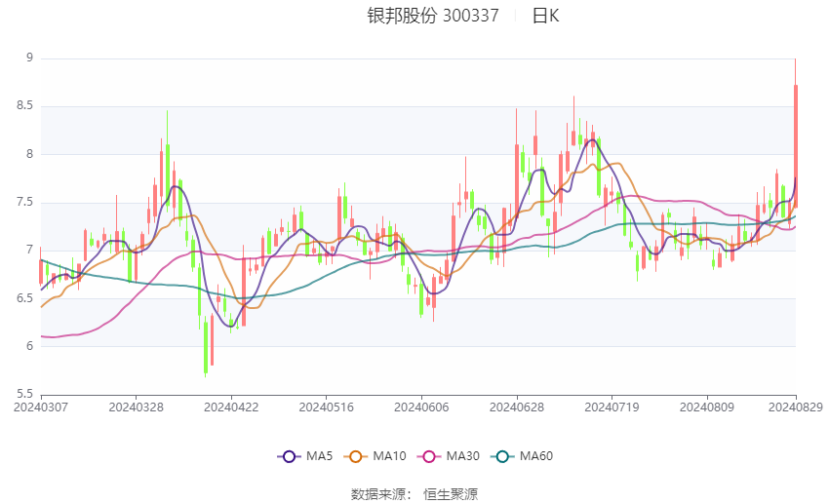The width and height of the screenshot is (829, 504).
Task: Click the 20240829 date axis label
Action: click(796, 407)
